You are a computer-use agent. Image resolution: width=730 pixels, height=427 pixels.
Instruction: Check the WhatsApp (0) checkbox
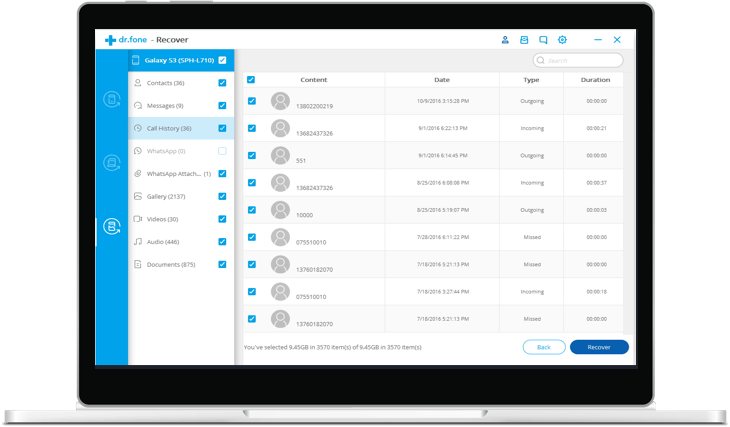pyautogui.click(x=223, y=151)
